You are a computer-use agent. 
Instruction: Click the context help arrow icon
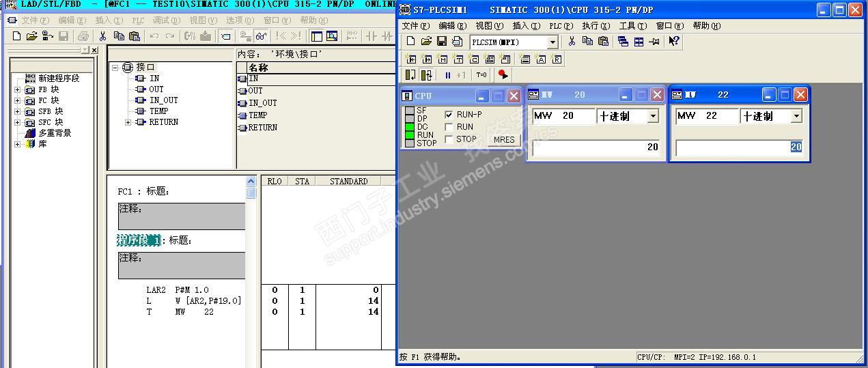674,42
